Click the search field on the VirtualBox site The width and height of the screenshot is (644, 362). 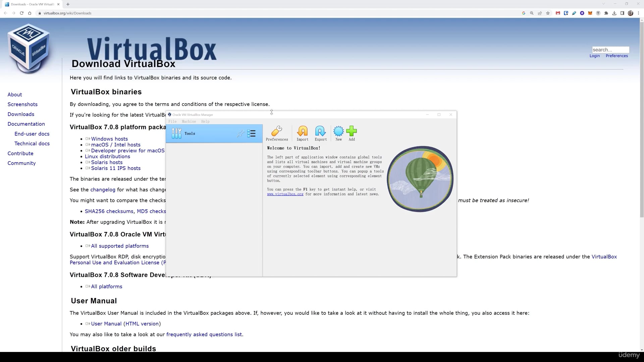610,50
